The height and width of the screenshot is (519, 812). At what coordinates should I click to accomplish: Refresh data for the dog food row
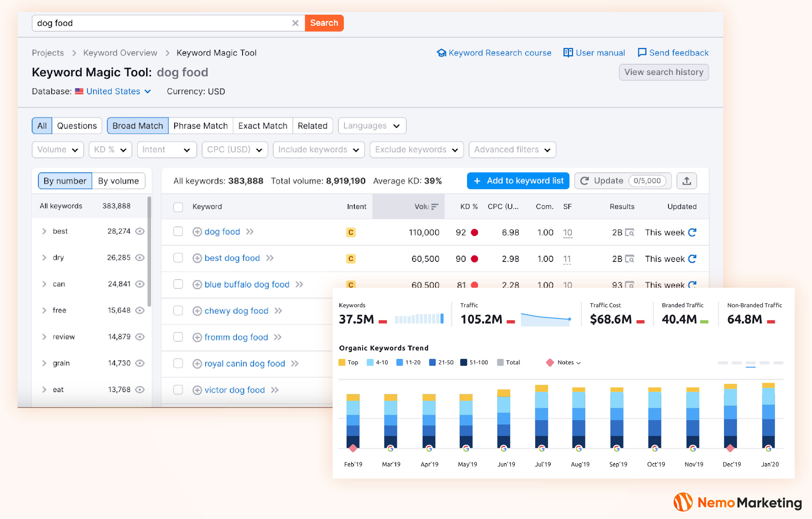click(x=692, y=232)
